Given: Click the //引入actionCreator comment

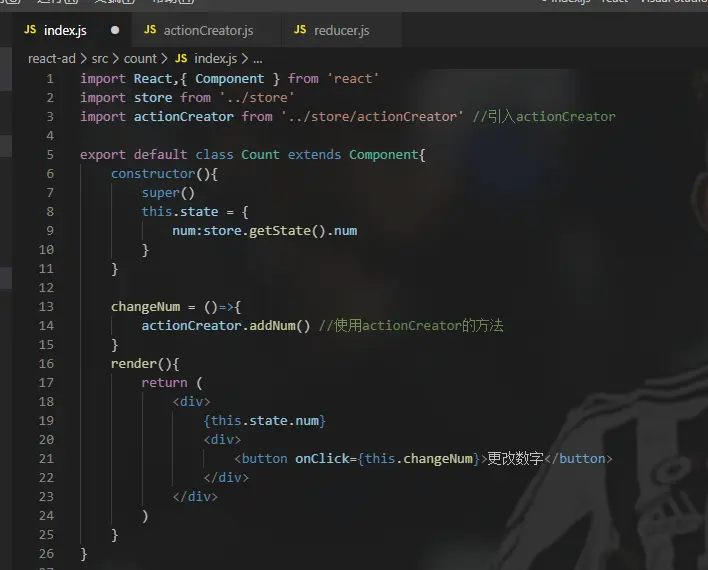Looking at the screenshot, I should (x=544, y=117).
